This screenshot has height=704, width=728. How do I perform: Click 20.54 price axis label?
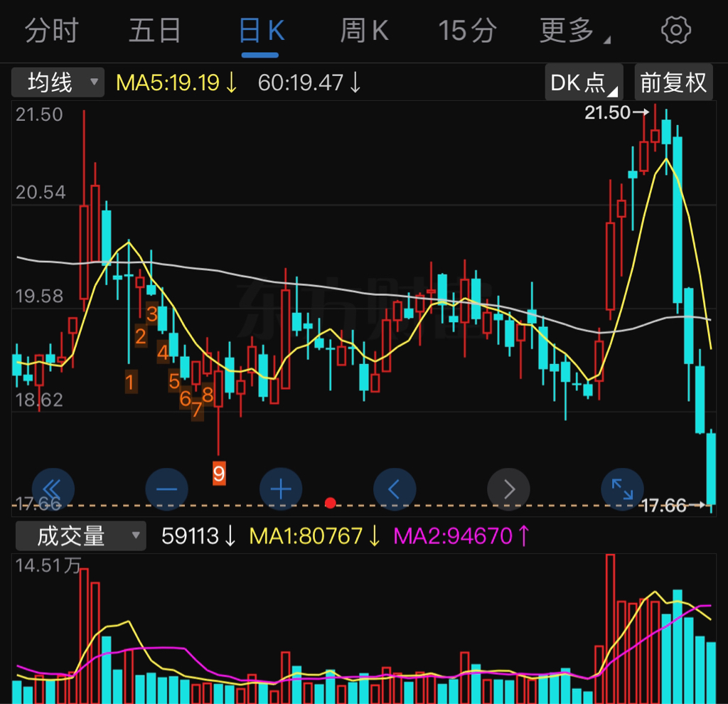pos(41,192)
